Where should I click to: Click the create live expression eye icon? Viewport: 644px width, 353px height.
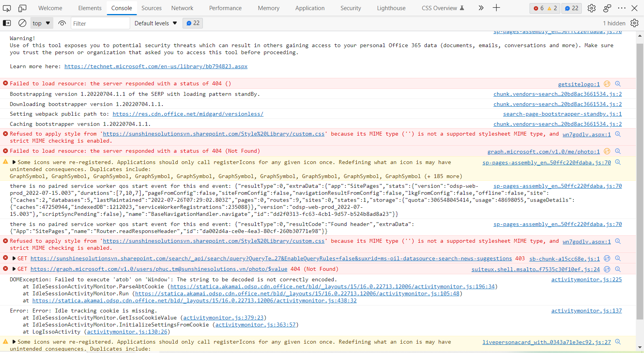[62, 23]
